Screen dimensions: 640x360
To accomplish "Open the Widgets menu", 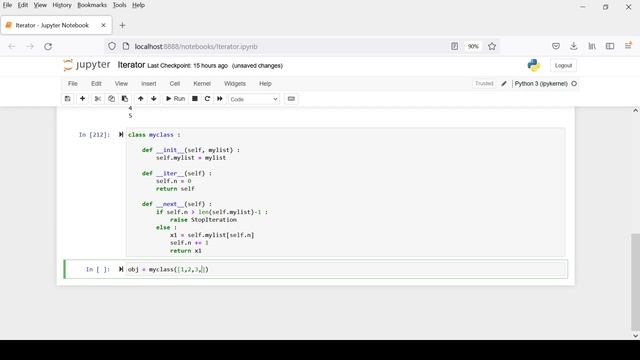I will click(235, 84).
